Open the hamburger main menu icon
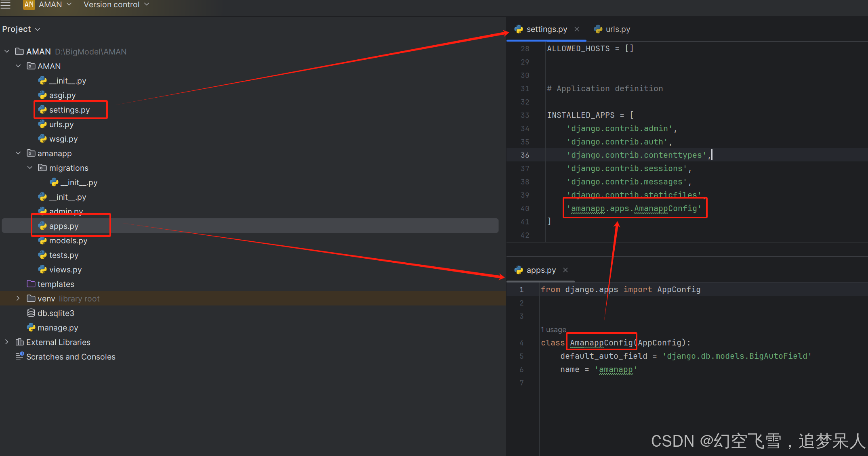The width and height of the screenshot is (868, 456). (6, 5)
